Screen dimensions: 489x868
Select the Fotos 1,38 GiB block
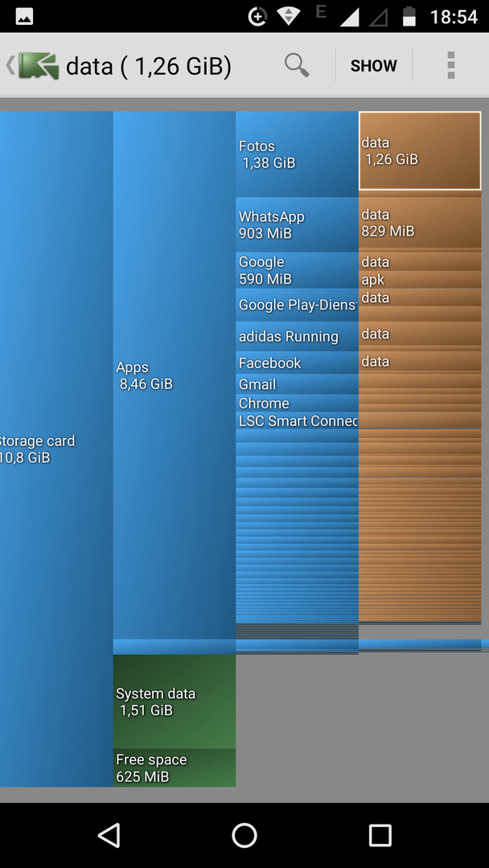pyautogui.click(x=297, y=154)
